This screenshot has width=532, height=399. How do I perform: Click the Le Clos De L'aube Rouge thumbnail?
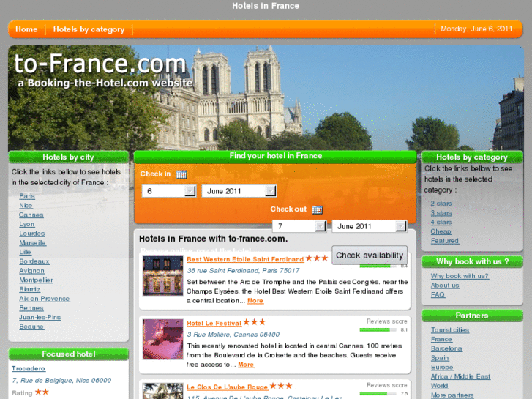click(162, 391)
